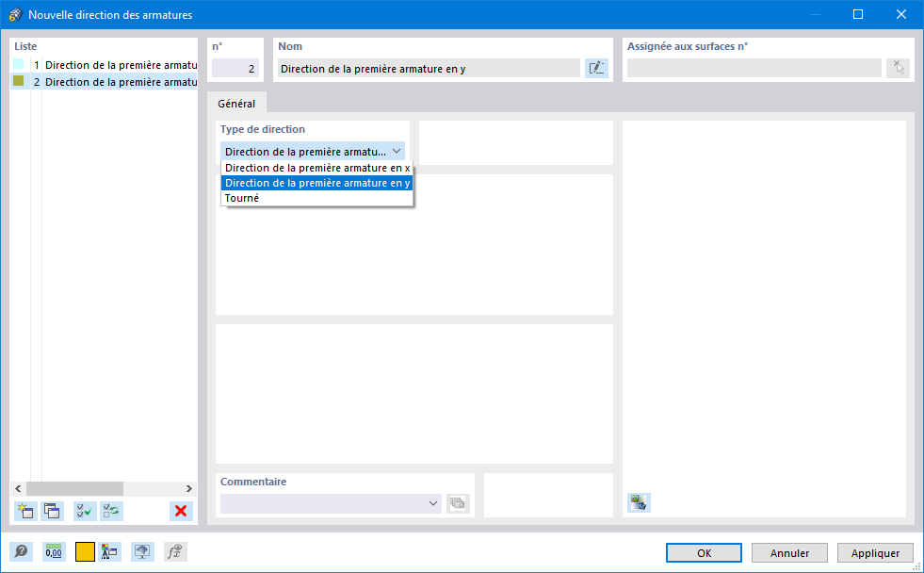Click the image view icon in preview panel
Image resolution: width=924 pixels, height=573 pixels.
(x=639, y=503)
